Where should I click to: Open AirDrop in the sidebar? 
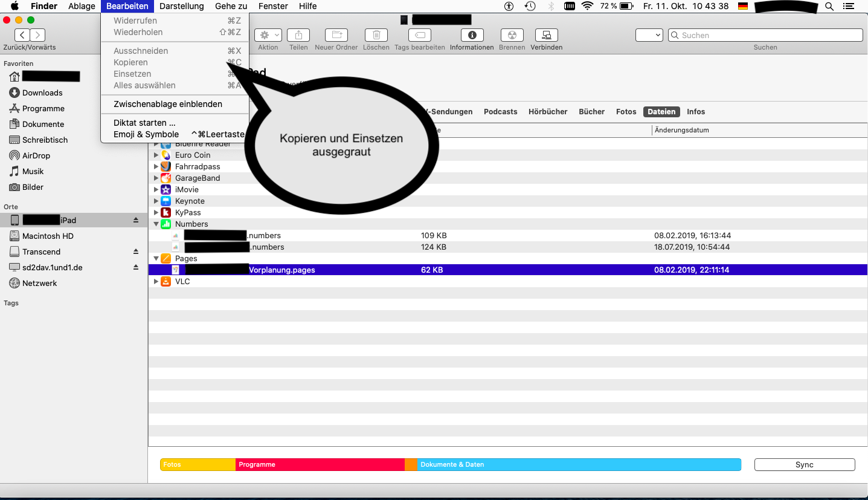[36, 155]
